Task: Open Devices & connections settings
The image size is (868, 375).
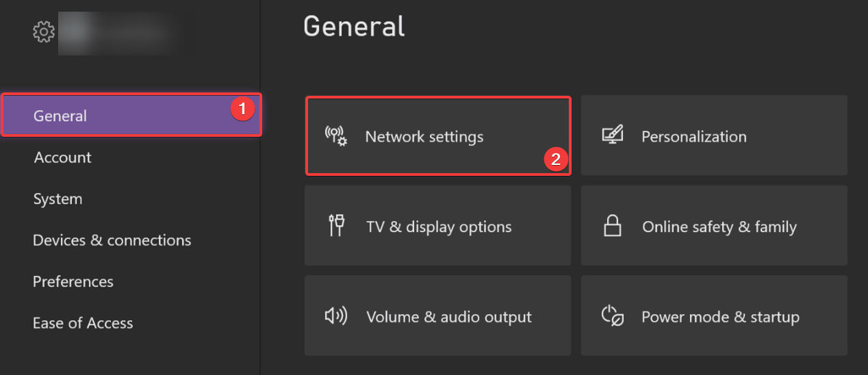Action: [x=112, y=240]
